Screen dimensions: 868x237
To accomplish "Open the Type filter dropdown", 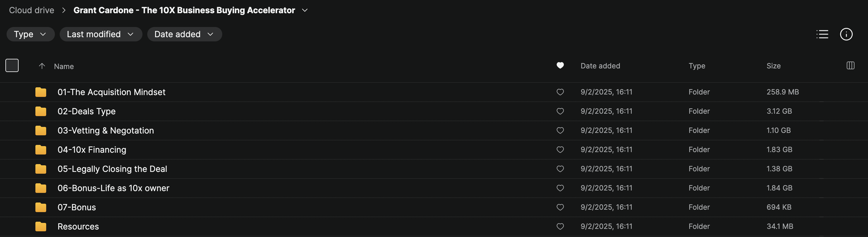I will click(30, 34).
